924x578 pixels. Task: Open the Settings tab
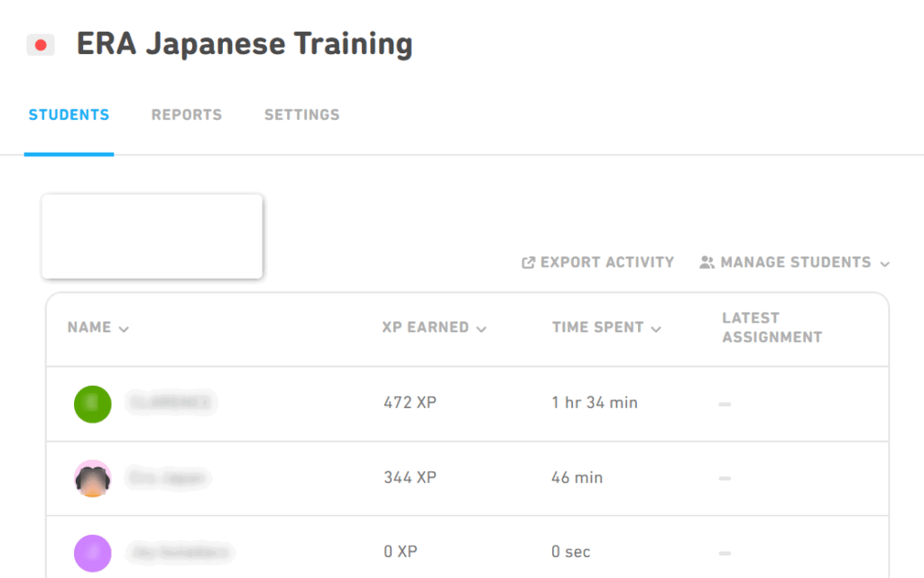301,115
